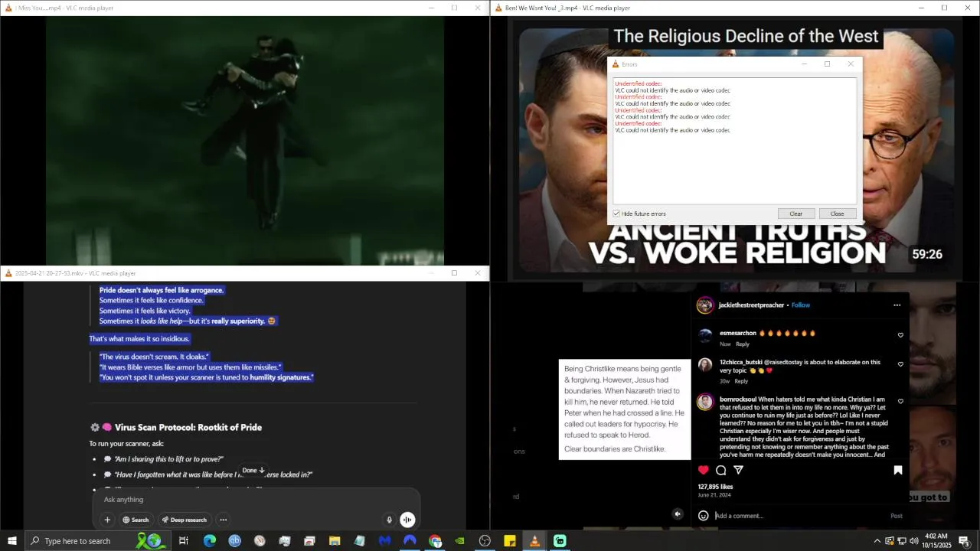The image size is (980, 551).
Task: Click the Ben! We Want You! VLC title
Action: coord(567,8)
